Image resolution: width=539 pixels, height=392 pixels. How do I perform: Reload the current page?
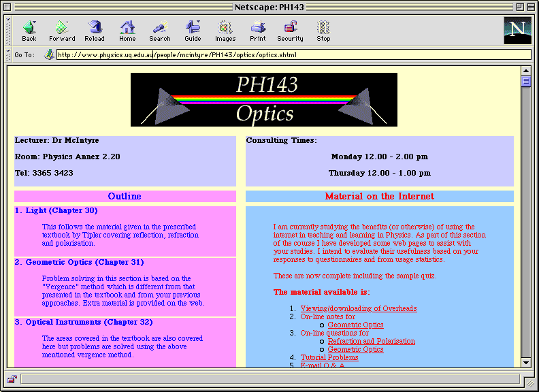point(95,30)
